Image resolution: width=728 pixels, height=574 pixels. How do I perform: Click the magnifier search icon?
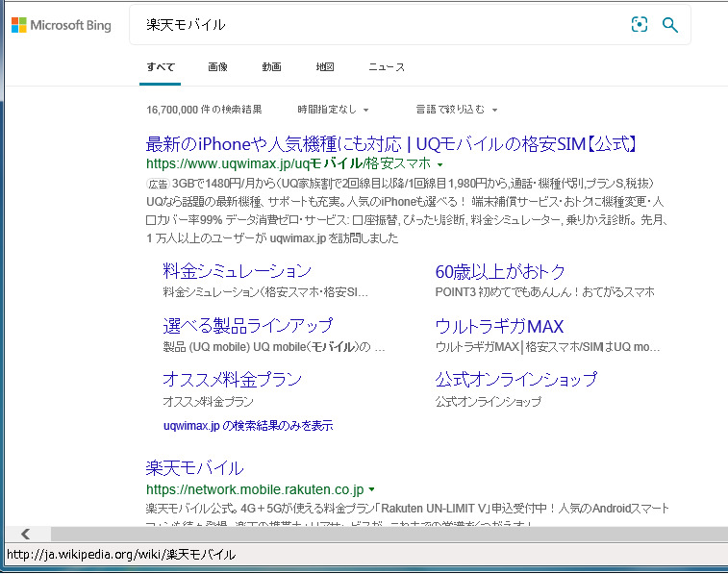(x=670, y=25)
